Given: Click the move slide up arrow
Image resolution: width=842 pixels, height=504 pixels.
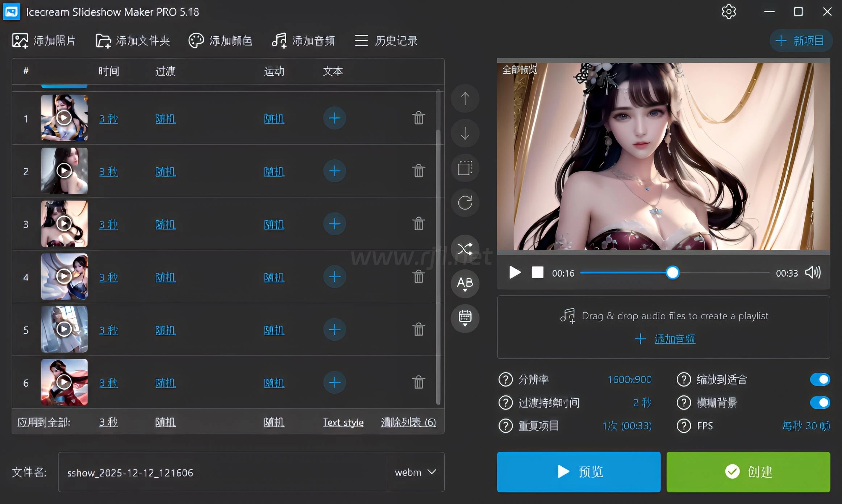Looking at the screenshot, I should (465, 98).
